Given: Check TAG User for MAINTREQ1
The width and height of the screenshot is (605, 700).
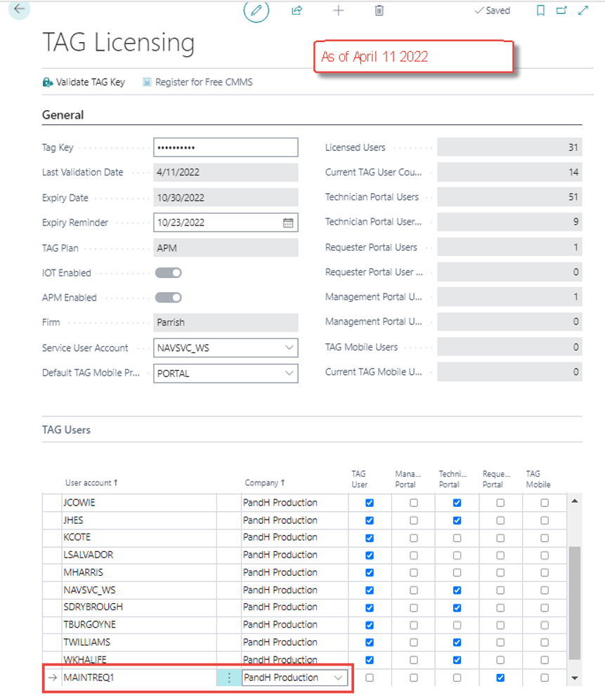Looking at the screenshot, I should pyautogui.click(x=370, y=678).
